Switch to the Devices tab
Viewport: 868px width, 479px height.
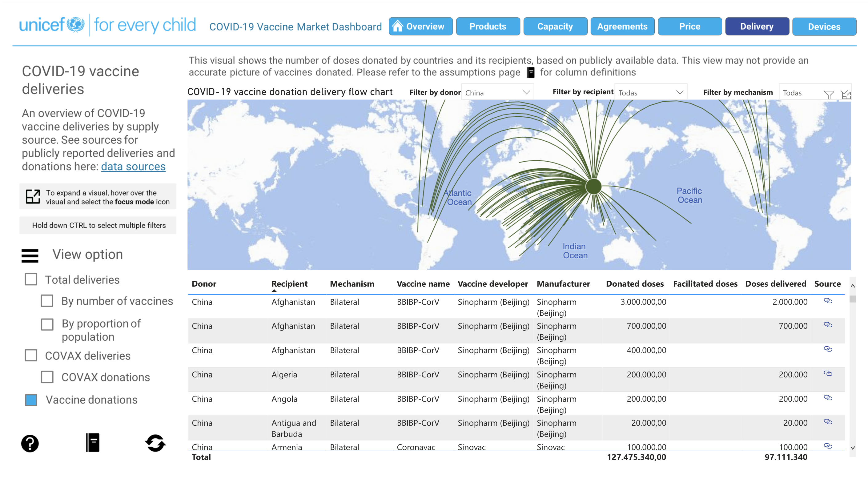tap(824, 26)
